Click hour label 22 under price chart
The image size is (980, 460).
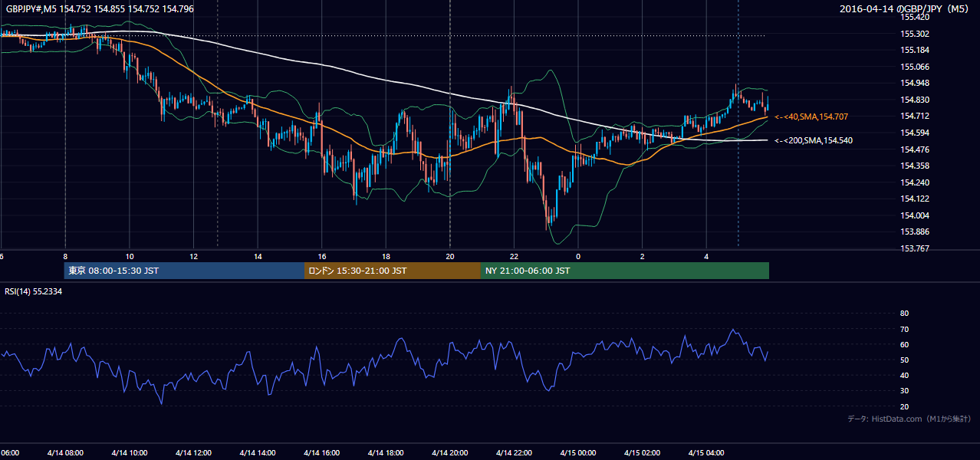point(514,257)
